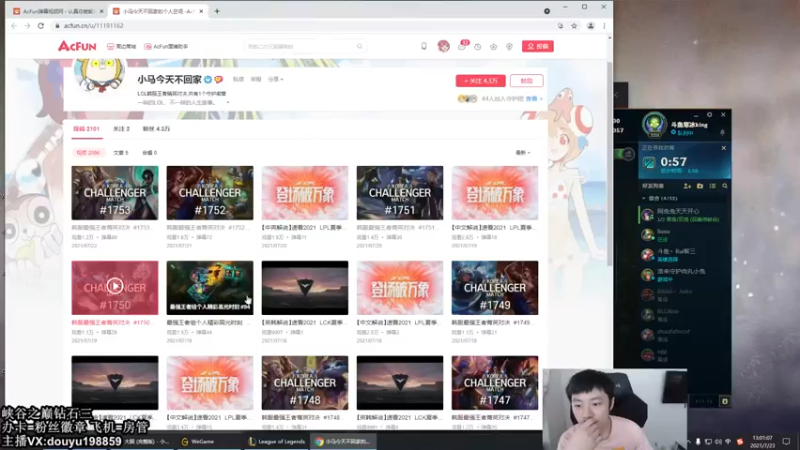
Task: Switch to the 粉丝 4.3万 tab
Action: tap(156, 129)
